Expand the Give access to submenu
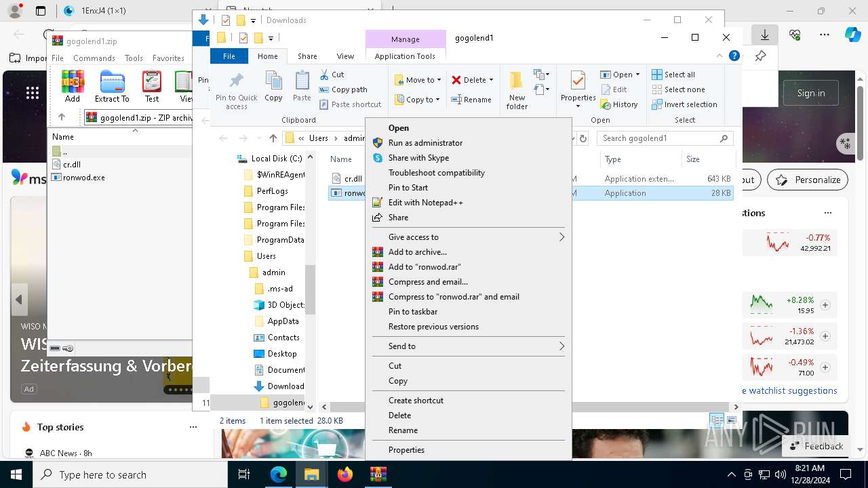Screen dimensions: 868x488 tap(469, 237)
